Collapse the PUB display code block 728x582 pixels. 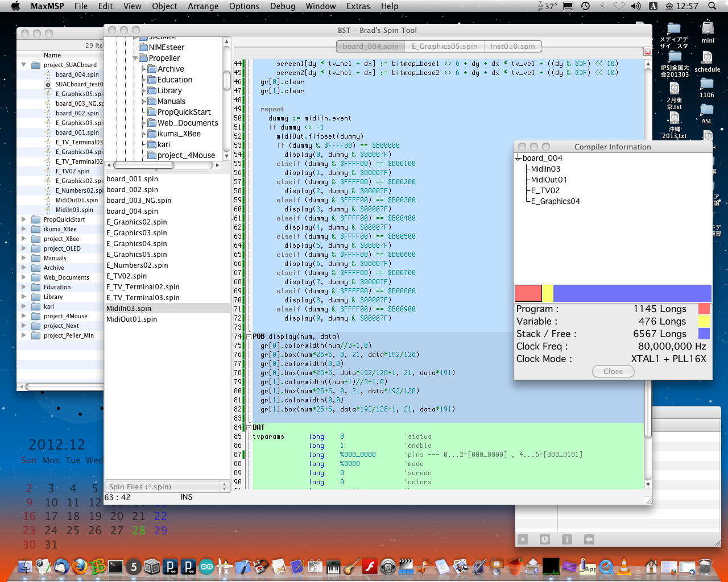[x=249, y=336]
